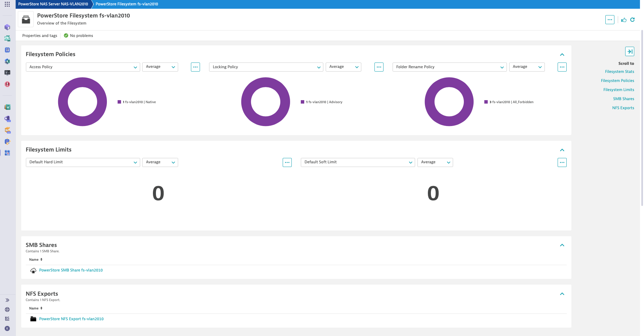Click the blue notebook sidebar icon
Image resolution: width=644 pixels, height=336 pixels.
[7, 141]
